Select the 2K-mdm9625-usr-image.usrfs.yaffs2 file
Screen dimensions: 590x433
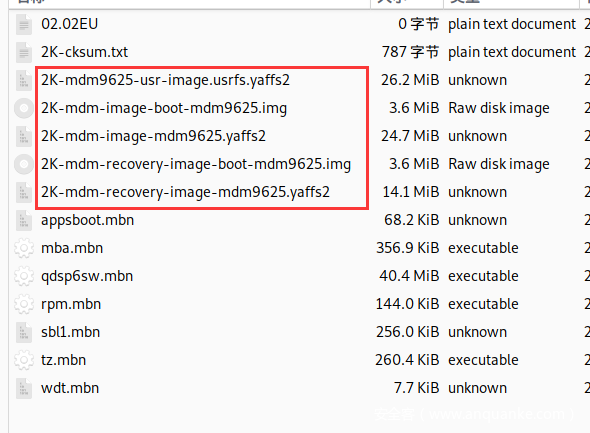166,80
